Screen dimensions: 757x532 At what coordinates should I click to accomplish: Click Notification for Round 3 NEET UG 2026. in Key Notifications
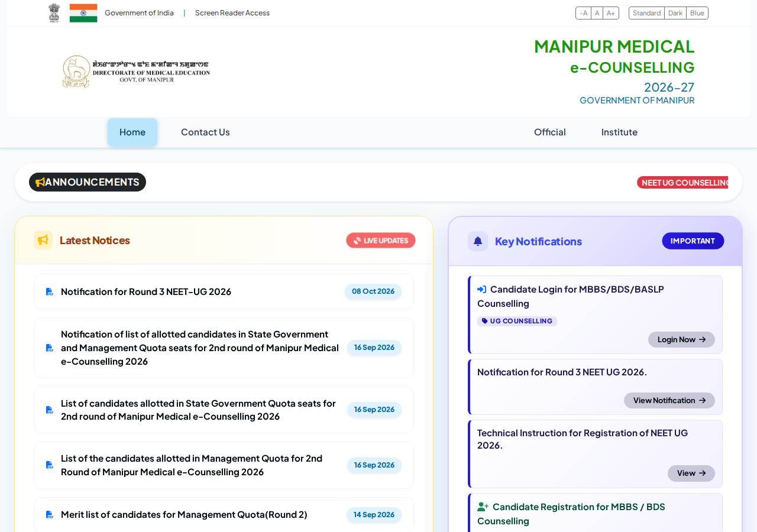562,372
